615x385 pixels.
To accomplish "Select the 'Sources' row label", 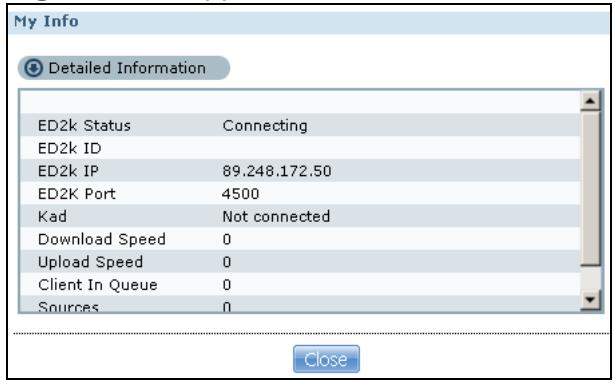I will (x=68, y=307).
